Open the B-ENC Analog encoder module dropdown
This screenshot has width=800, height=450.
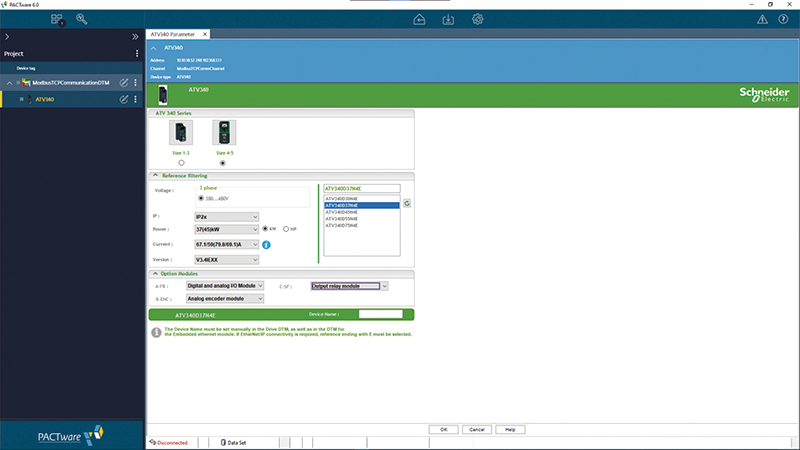[225, 298]
